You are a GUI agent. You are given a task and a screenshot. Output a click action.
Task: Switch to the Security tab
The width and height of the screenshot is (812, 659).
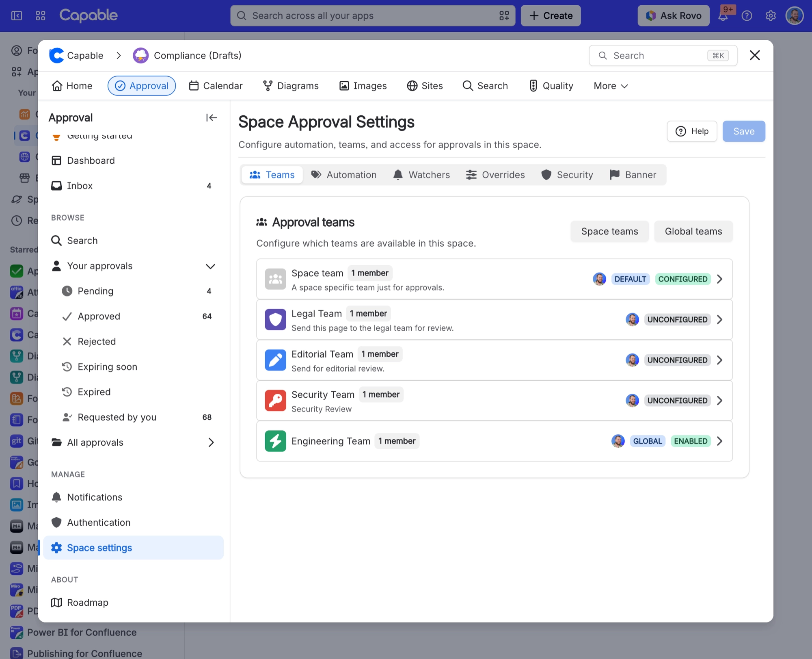point(567,175)
